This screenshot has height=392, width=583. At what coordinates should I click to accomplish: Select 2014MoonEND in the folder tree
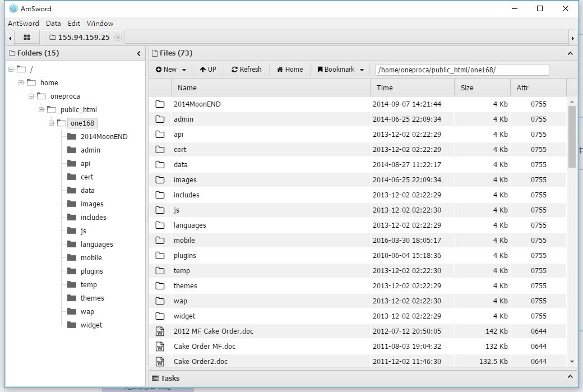[104, 136]
